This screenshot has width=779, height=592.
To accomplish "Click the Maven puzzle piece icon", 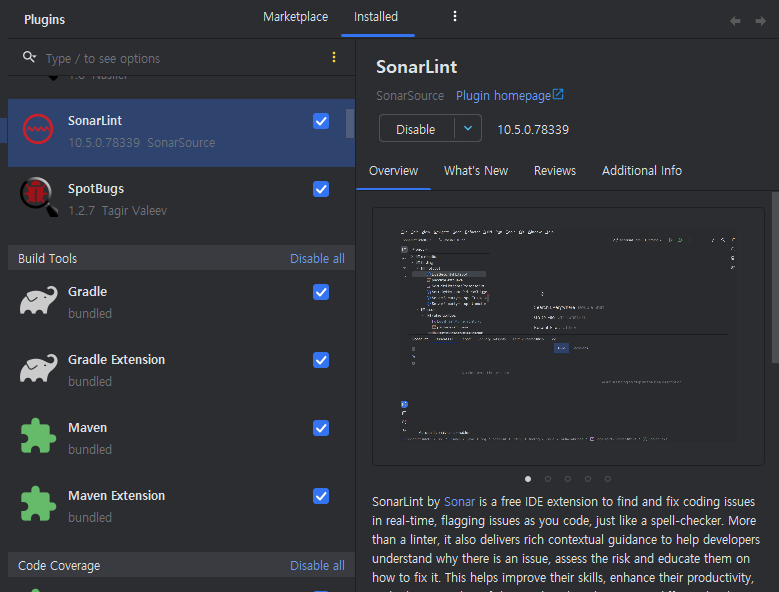I will pyautogui.click(x=38, y=436).
